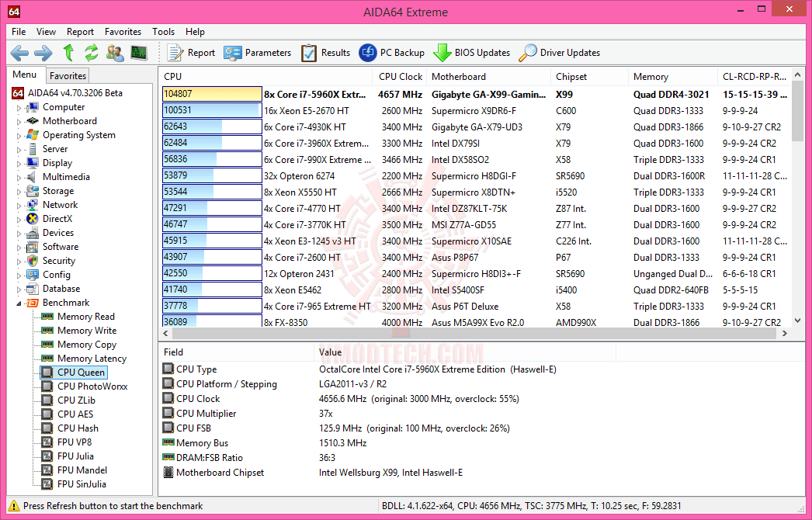Select the Memory Copy benchmark
This screenshot has height=520, width=812.
tap(87, 345)
